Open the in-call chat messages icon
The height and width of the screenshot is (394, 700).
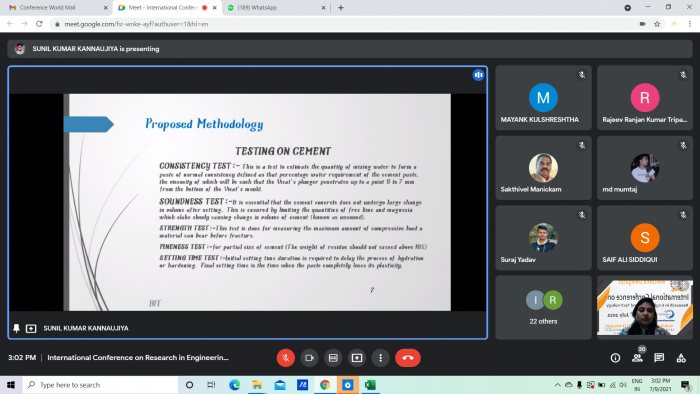(659, 358)
